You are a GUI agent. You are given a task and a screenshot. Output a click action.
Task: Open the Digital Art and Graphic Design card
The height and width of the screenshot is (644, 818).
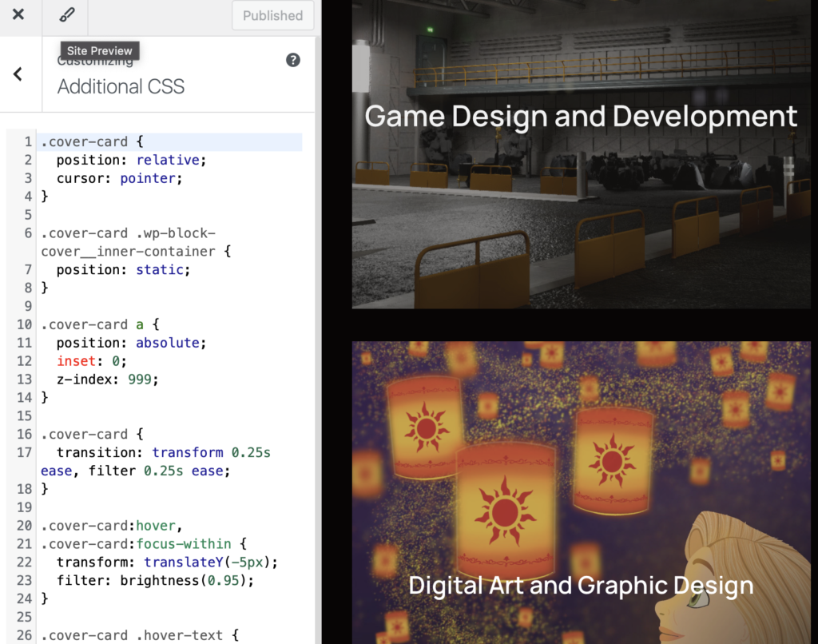coord(582,493)
